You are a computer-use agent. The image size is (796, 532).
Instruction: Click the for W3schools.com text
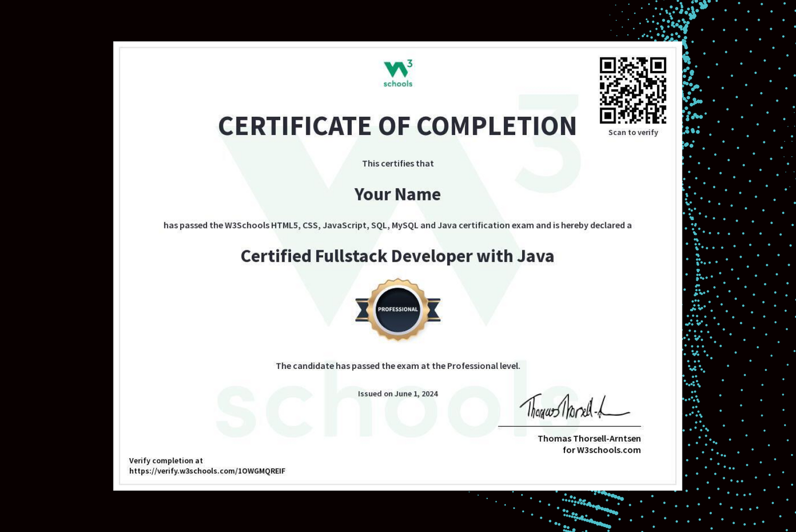point(601,450)
